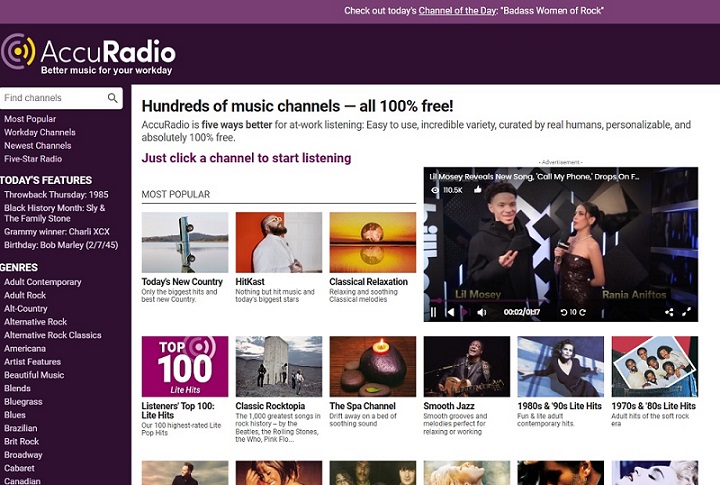The image size is (720, 485).
Task: Click the video title Lil Mosey Reveals New Song
Action: click(x=534, y=177)
